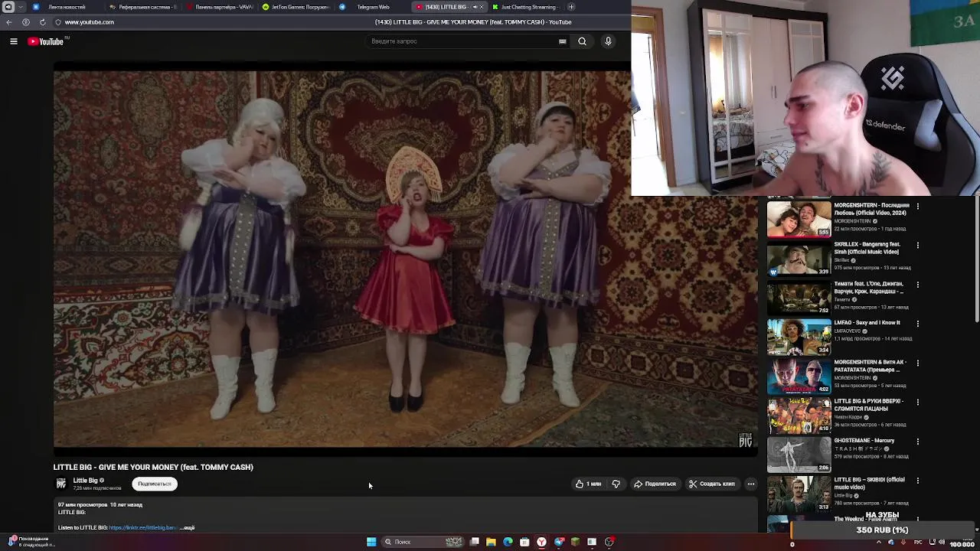Click Поделиться share button

click(655, 484)
